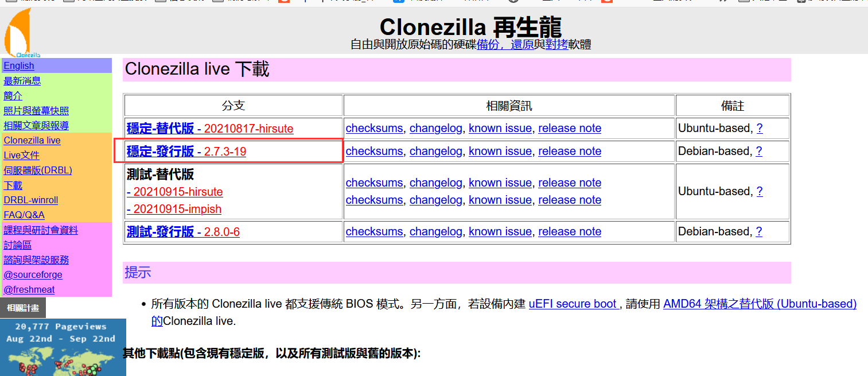Open release note for 2.7.3-19 row
868x376 pixels.
pos(570,152)
